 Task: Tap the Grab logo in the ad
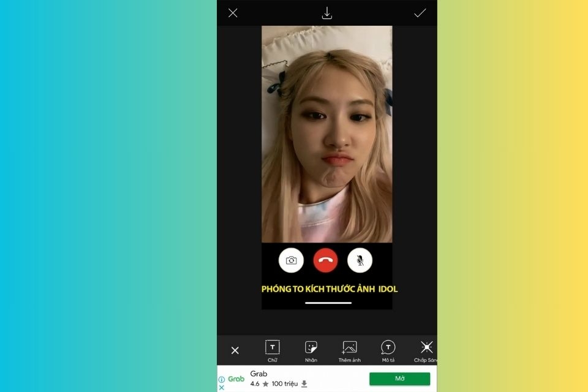236,379
